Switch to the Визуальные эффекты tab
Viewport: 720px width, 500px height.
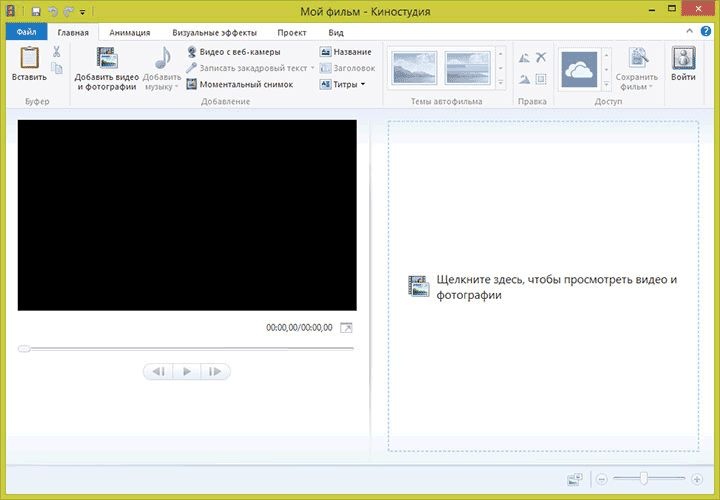[213, 33]
